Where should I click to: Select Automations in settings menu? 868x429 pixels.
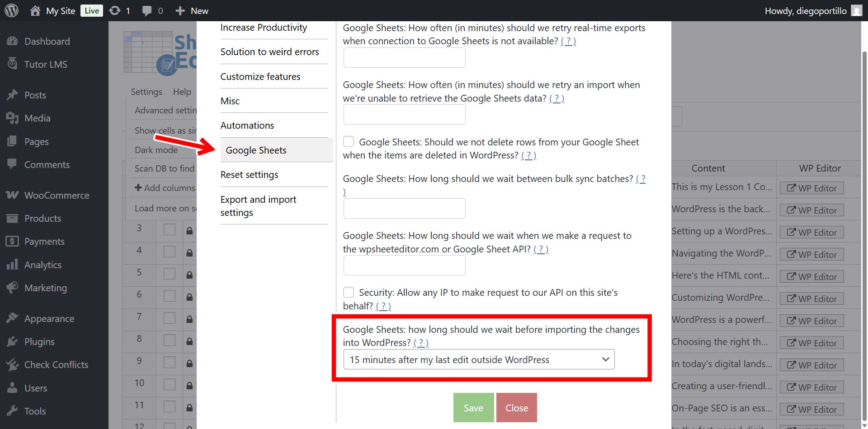[x=247, y=125]
